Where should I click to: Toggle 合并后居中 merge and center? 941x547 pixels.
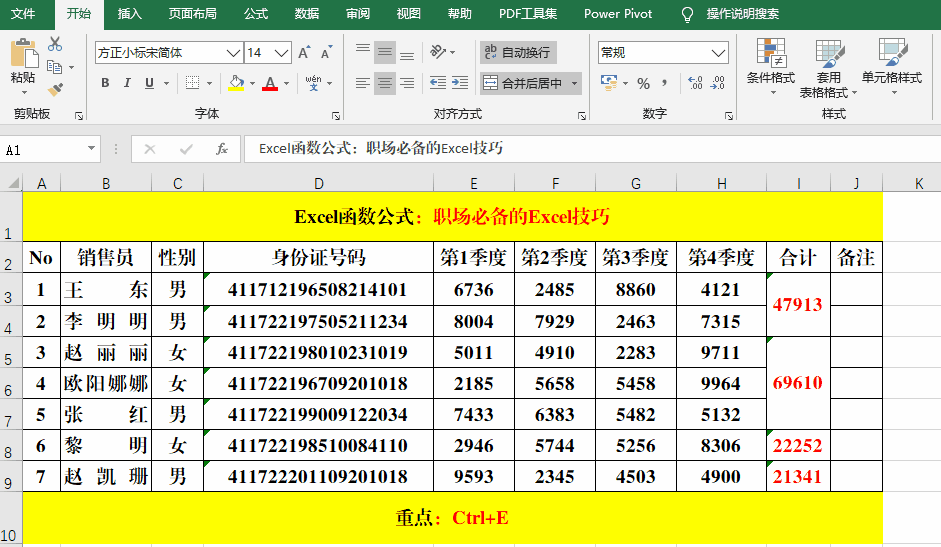524,83
